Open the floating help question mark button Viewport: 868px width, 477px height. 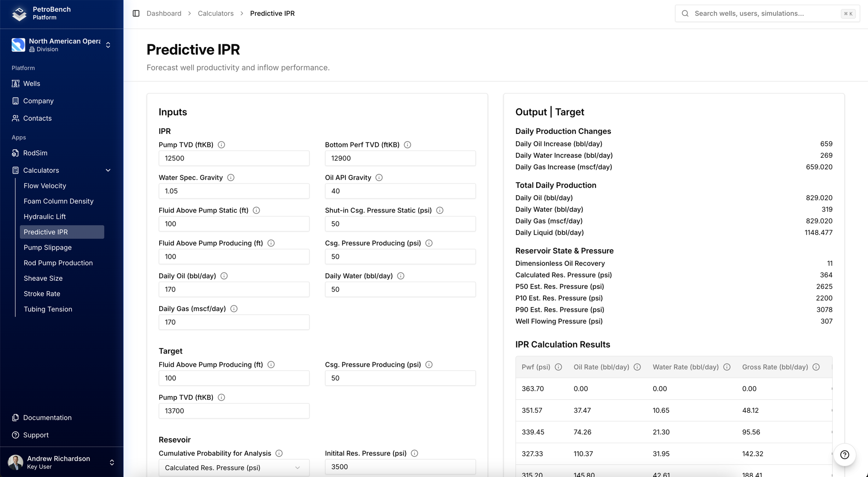coord(844,455)
